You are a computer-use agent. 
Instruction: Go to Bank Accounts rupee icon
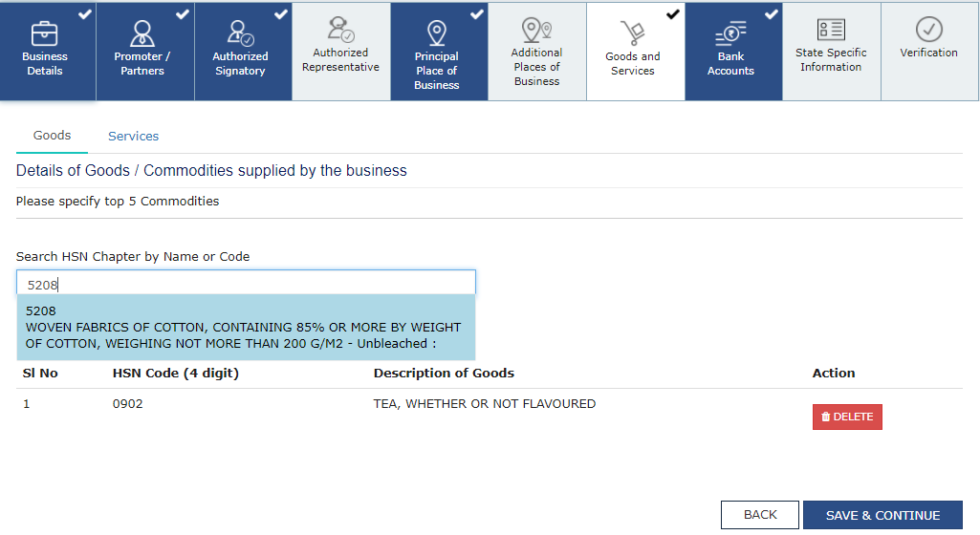pyautogui.click(x=730, y=33)
